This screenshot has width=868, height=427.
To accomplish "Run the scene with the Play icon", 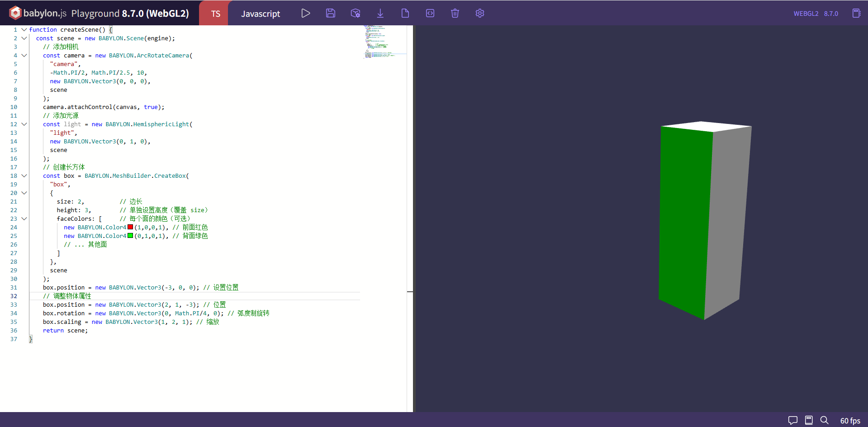I will coord(306,14).
